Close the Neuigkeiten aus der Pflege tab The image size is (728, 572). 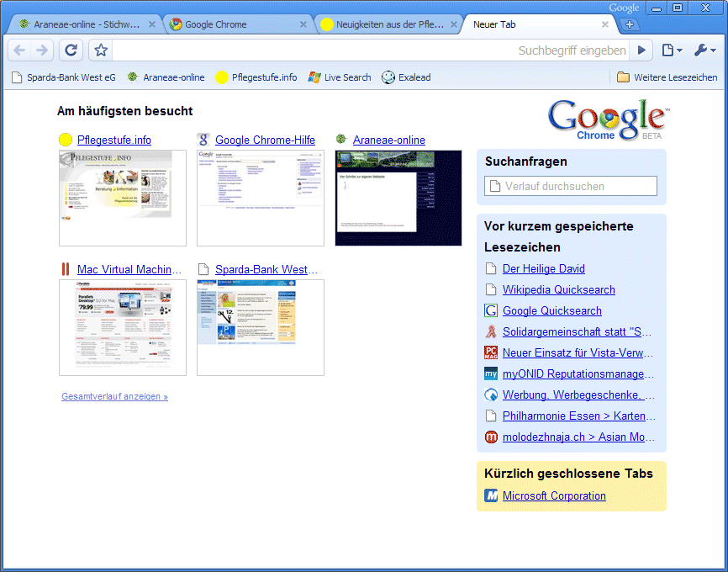pos(454,24)
